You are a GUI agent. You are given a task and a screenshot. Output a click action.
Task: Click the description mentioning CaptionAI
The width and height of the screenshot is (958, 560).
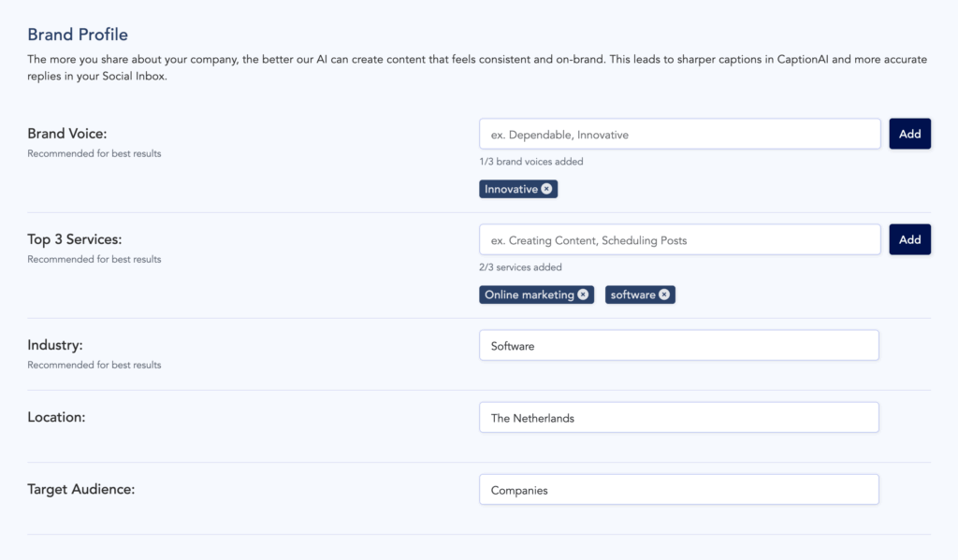(477, 67)
